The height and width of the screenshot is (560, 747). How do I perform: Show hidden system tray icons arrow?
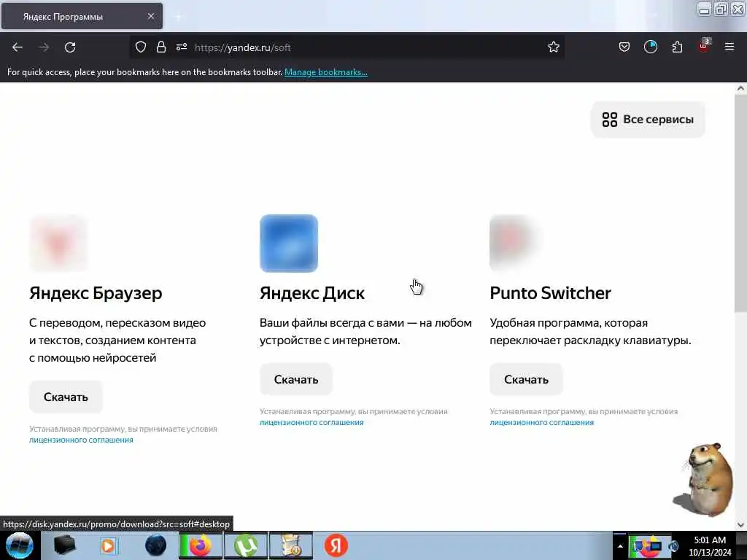(x=620, y=546)
